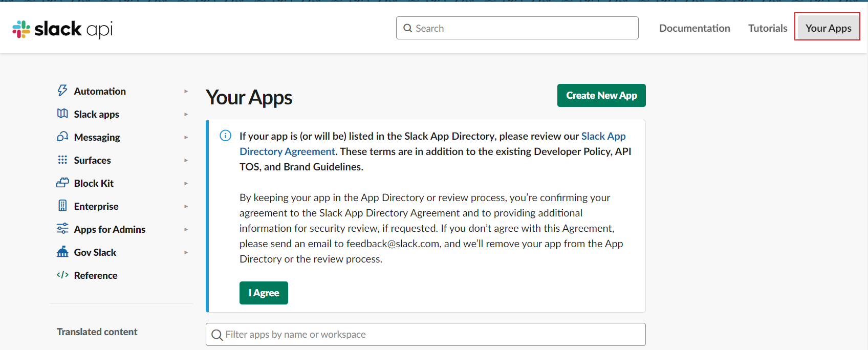Open the Documentation nav item

click(695, 28)
